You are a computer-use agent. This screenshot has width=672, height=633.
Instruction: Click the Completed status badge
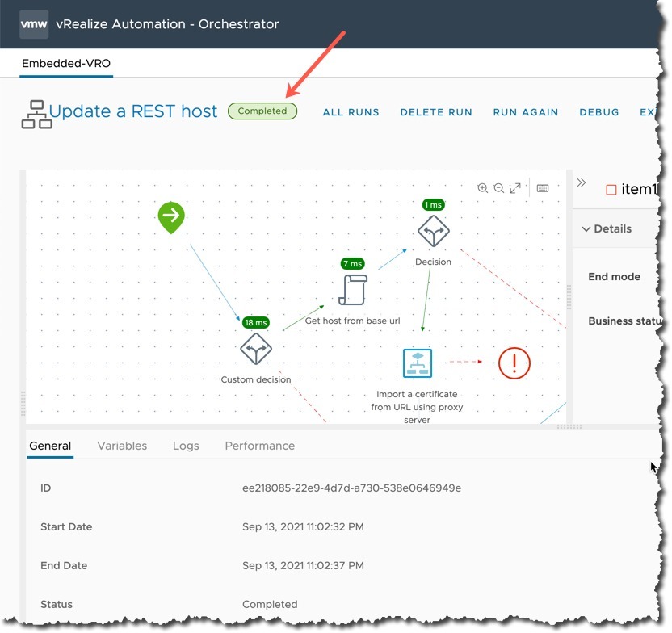pyautogui.click(x=262, y=111)
